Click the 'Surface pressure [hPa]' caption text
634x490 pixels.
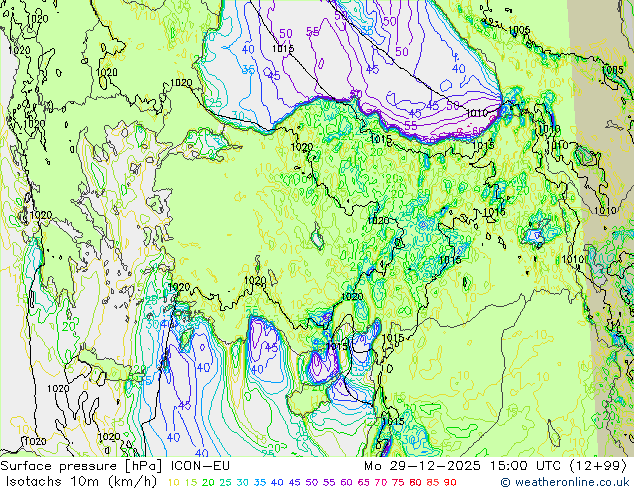(x=82, y=466)
